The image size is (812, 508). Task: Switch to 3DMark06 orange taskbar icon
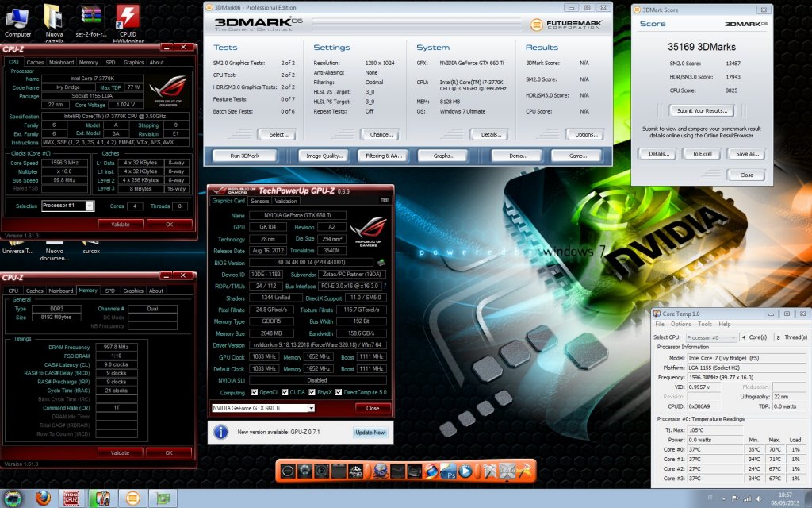tap(132, 498)
